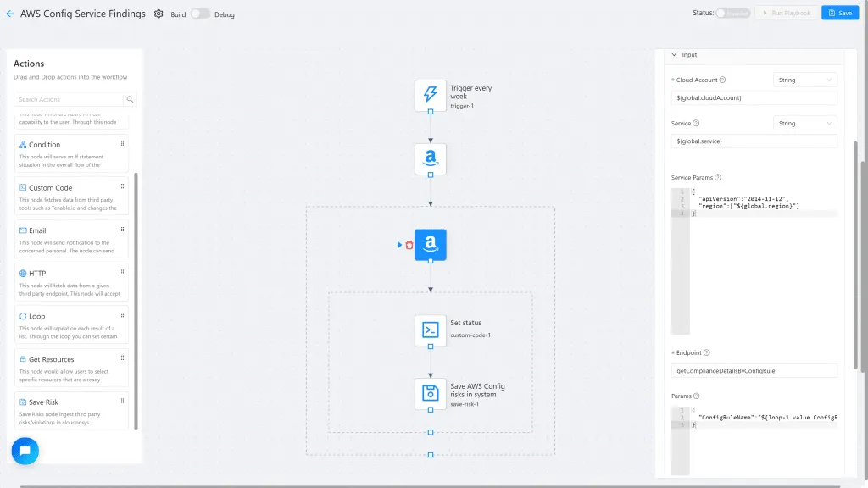Click the Get Resources action card title
The image size is (868, 488).
click(52, 359)
